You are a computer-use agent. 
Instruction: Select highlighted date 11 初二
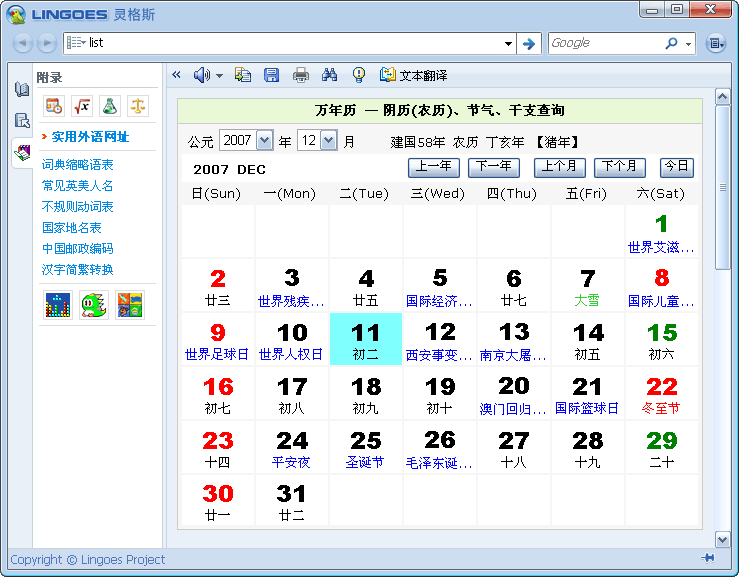366,339
